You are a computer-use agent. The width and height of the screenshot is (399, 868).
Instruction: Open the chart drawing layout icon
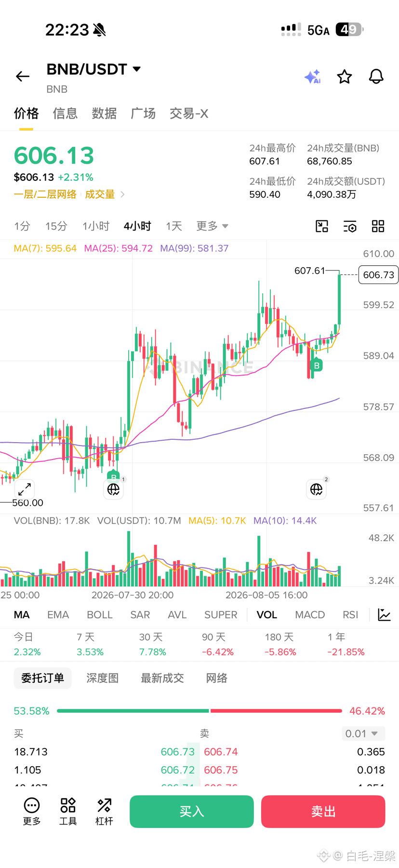(322, 226)
